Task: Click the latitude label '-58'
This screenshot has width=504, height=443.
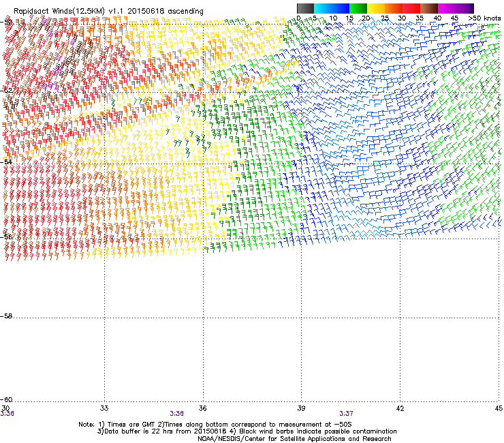Action: [6, 316]
